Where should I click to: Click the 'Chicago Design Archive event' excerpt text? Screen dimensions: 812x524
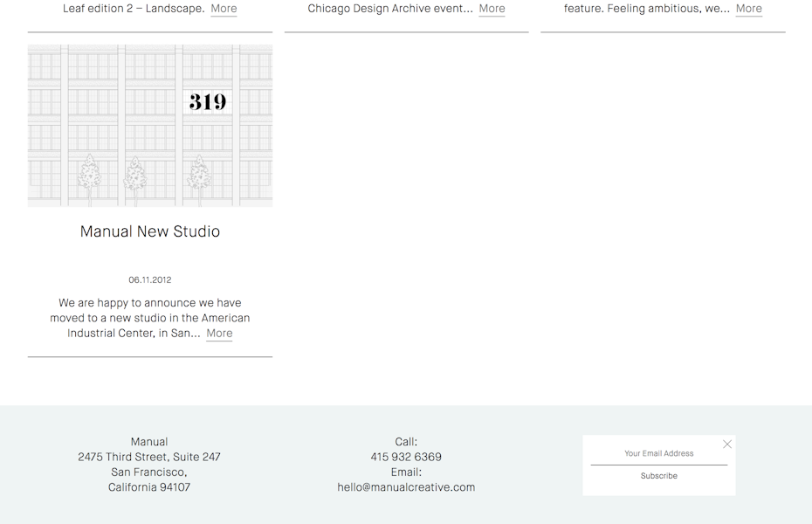point(390,9)
